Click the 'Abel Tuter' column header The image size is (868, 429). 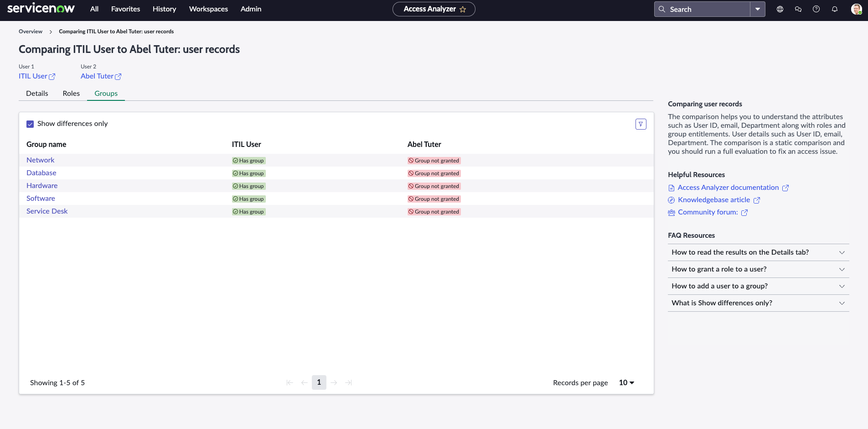click(424, 144)
